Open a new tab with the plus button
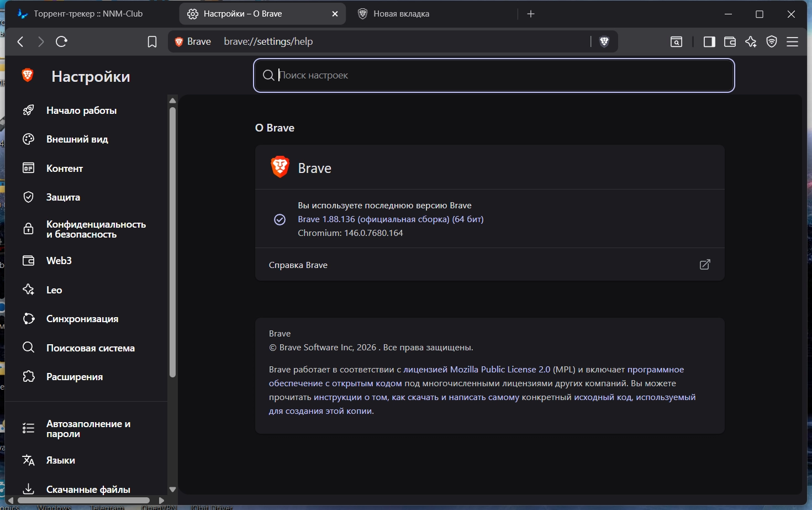The image size is (812, 510). (531, 14)
